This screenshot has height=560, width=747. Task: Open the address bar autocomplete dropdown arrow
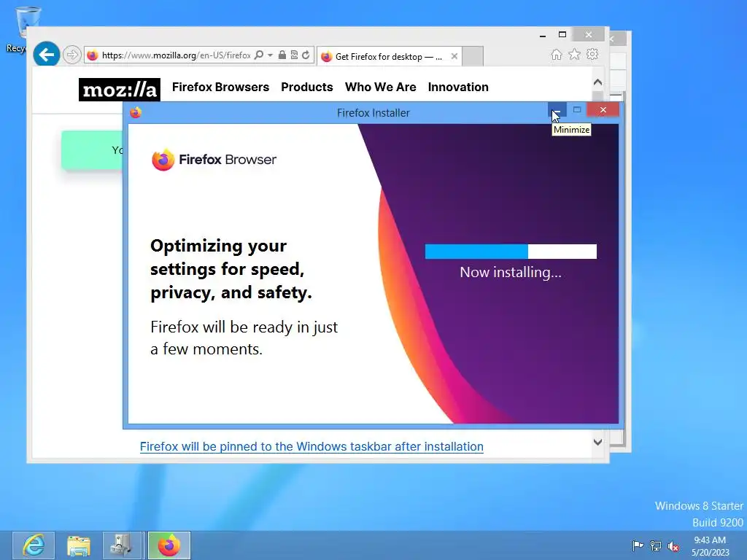pos(270,55)
